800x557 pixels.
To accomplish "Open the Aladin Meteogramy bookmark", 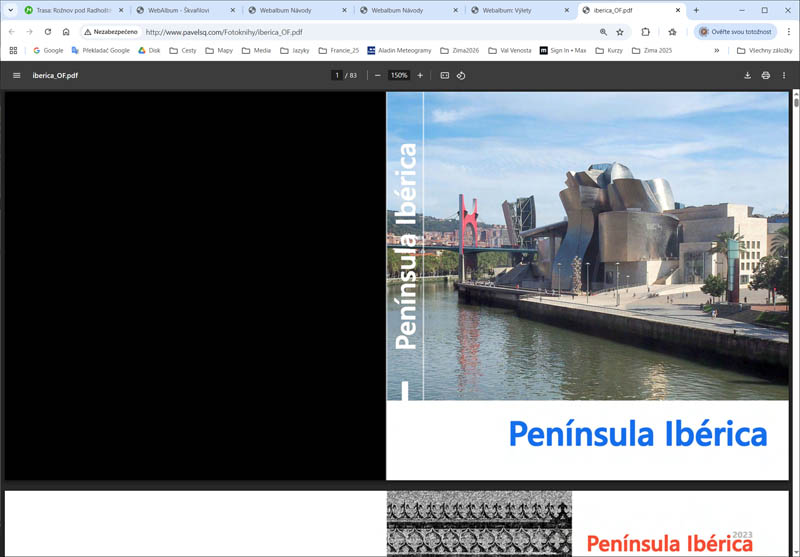I will click(x=398, y=50).
